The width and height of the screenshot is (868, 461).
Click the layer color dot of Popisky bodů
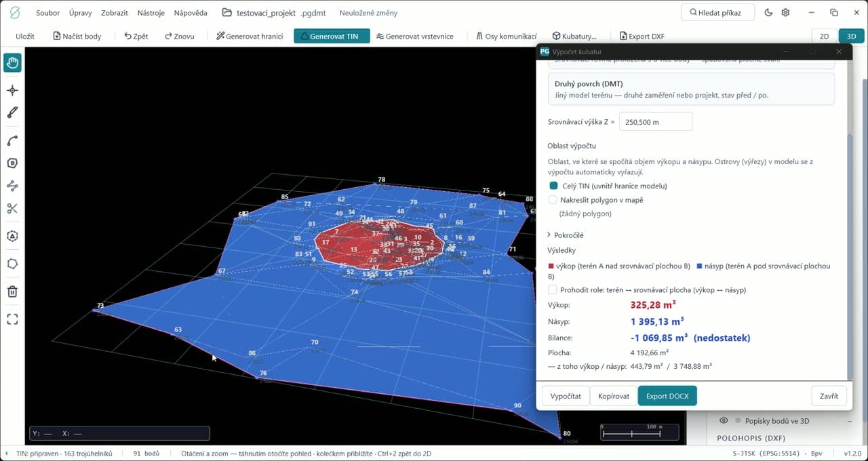738,420
